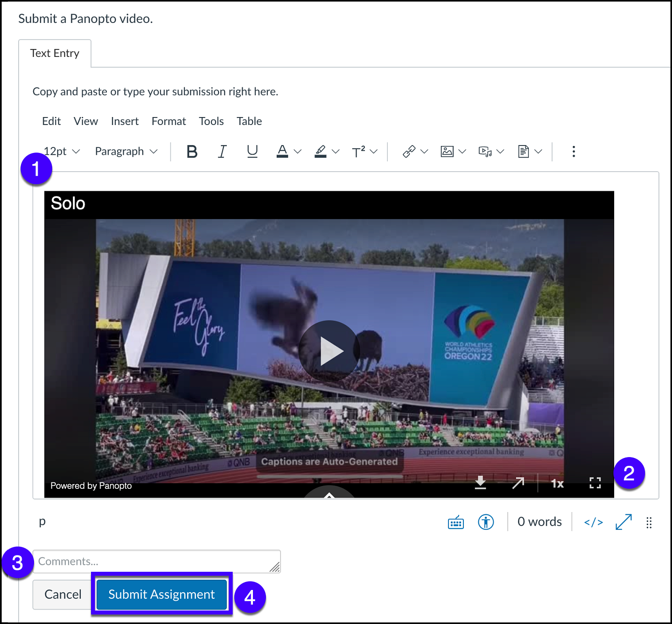
Task: Open video in Panopto via arrow icon
Action: (x=518, y=483)
